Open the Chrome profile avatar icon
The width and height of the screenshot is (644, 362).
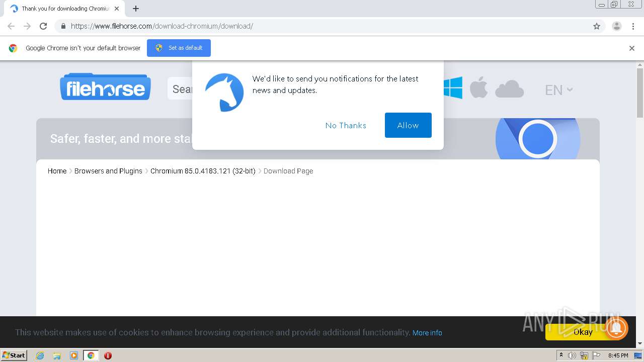click(617, 26)
